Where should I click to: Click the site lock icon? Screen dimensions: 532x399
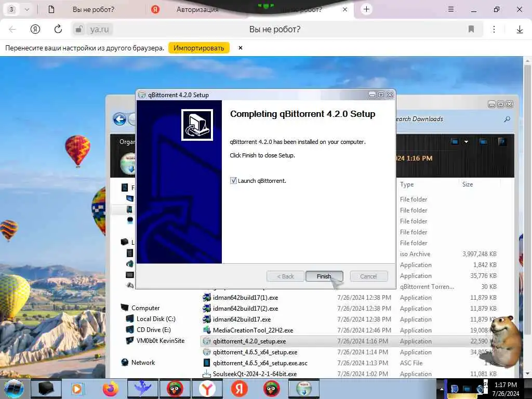(78, 29)
